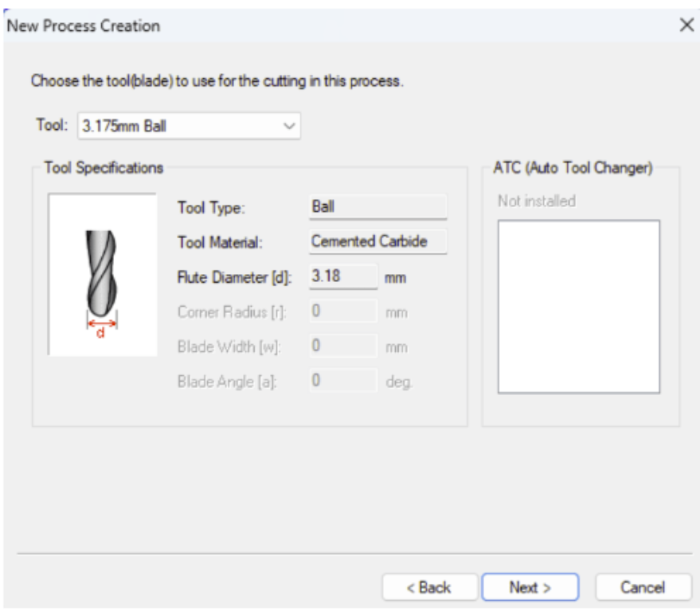Click the Flute Diameter [d] label

234,277
